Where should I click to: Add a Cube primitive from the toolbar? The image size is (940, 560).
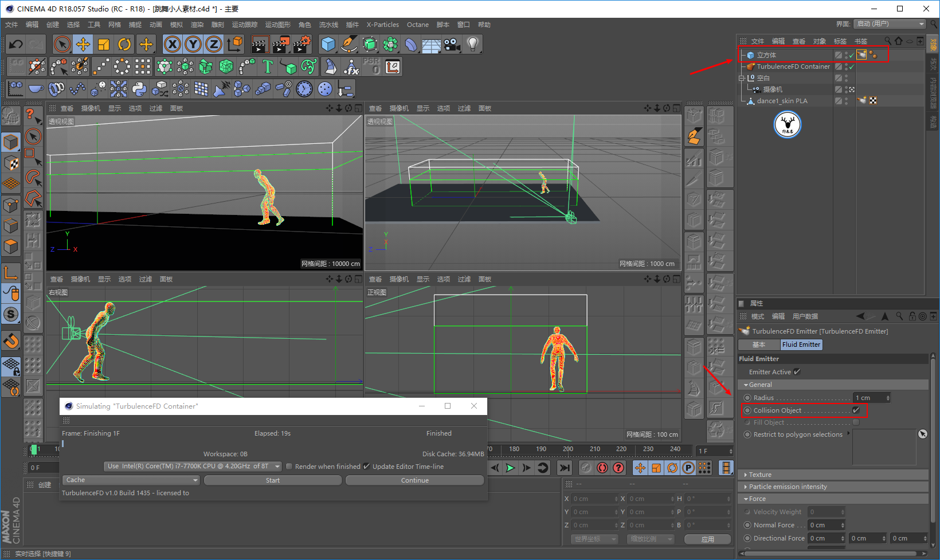coord(328,44)
